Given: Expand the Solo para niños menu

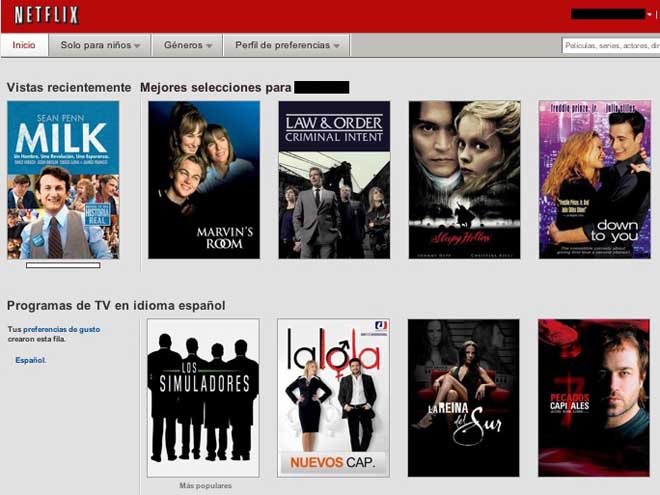Looking at the screenshot, I should click(98, 45).
